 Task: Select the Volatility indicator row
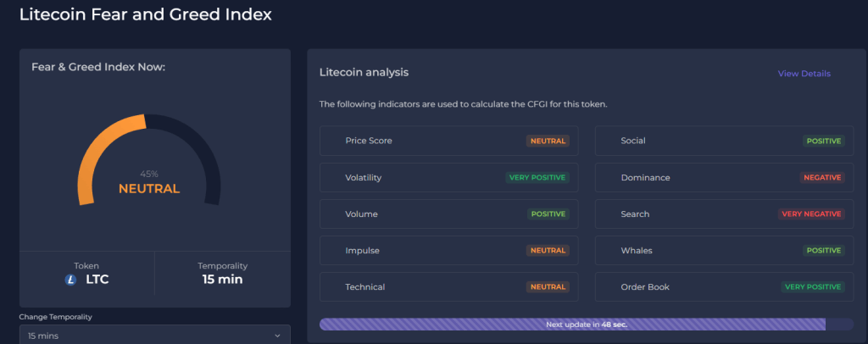(449, 178)
